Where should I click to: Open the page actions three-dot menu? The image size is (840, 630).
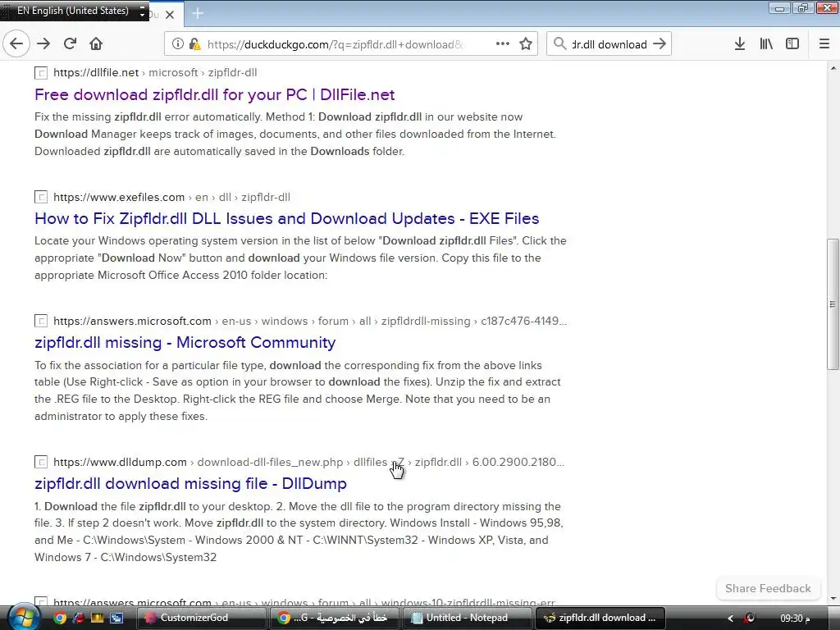coord(503,44)
